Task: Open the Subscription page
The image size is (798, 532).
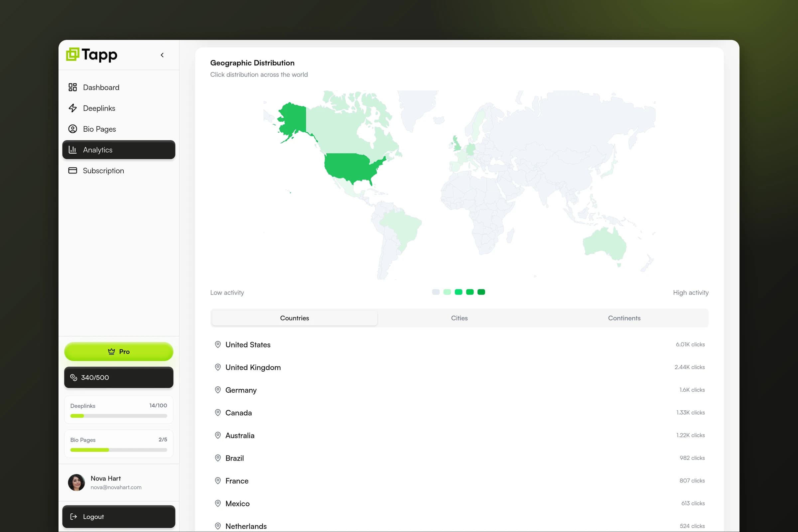Action: click(119, 170)
